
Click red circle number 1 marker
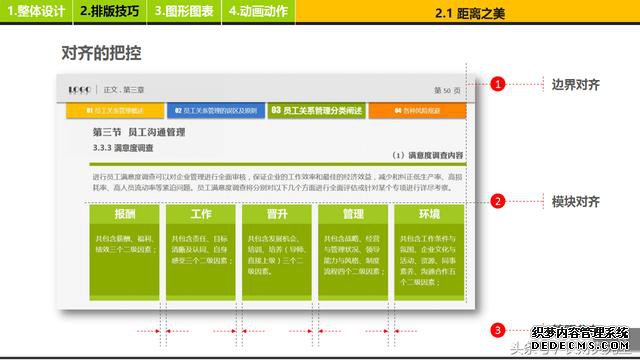coord(498,84)
